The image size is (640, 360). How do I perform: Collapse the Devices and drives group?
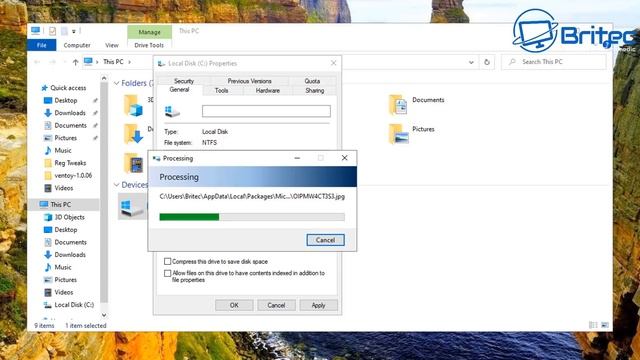point(116,185)
